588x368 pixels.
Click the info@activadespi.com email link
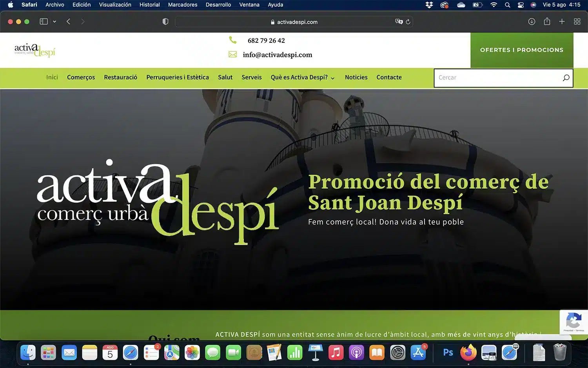(277, 55)
